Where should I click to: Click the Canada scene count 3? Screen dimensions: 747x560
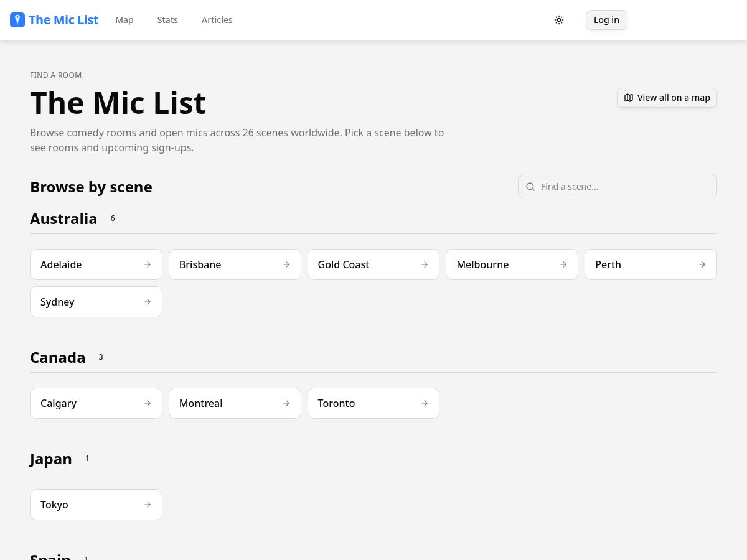101,357
